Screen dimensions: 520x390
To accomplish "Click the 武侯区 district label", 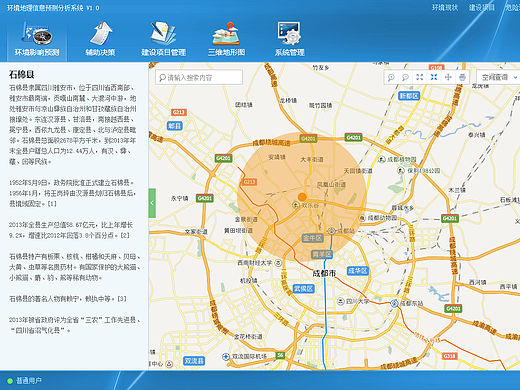I will tap(303, 288).
